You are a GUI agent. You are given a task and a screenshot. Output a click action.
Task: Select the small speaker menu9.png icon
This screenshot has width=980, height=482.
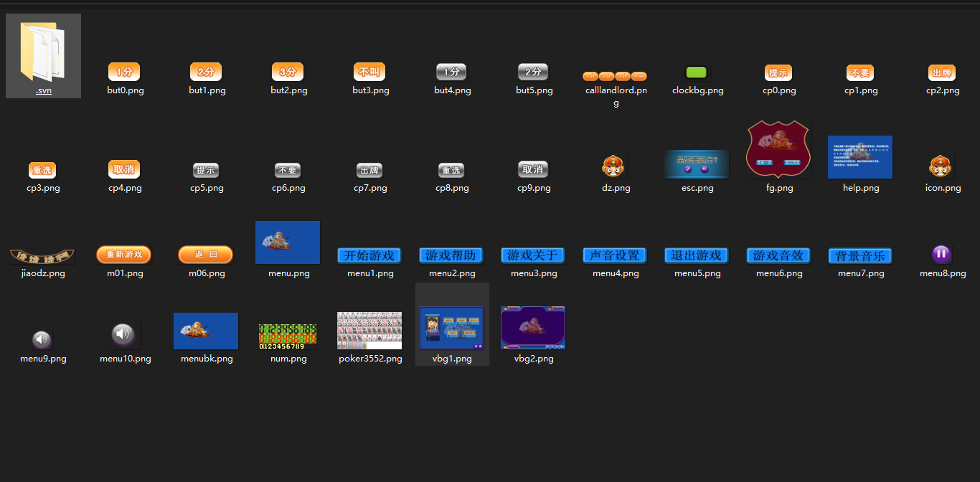[42, 339]
